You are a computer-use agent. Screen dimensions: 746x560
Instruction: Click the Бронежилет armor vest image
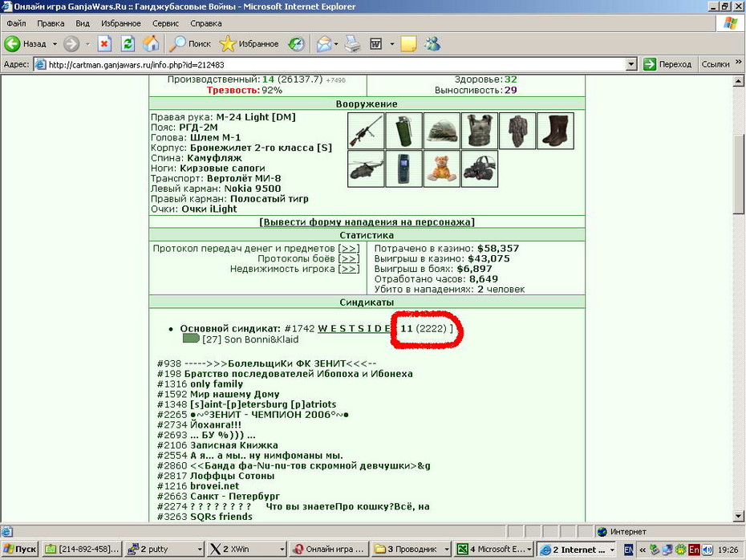pos(480,131)
